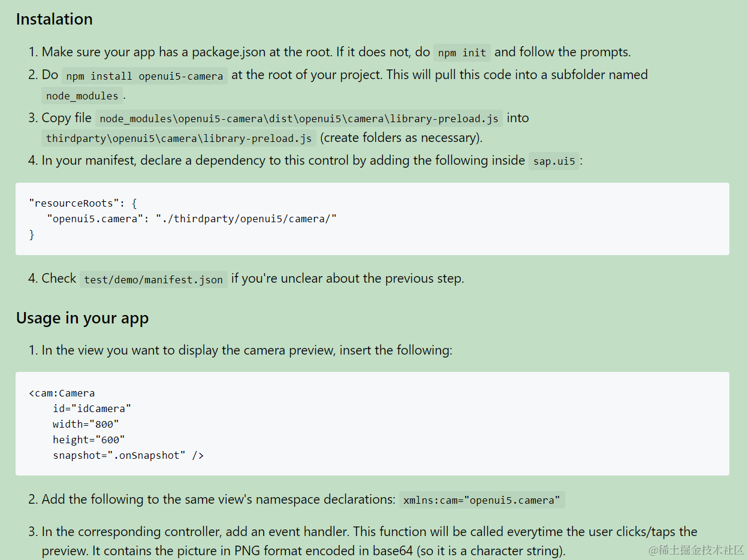Click 'test/demo/manifest.json' inline code
Viewport: 748px width, 560px height.
tap(153, 280)
